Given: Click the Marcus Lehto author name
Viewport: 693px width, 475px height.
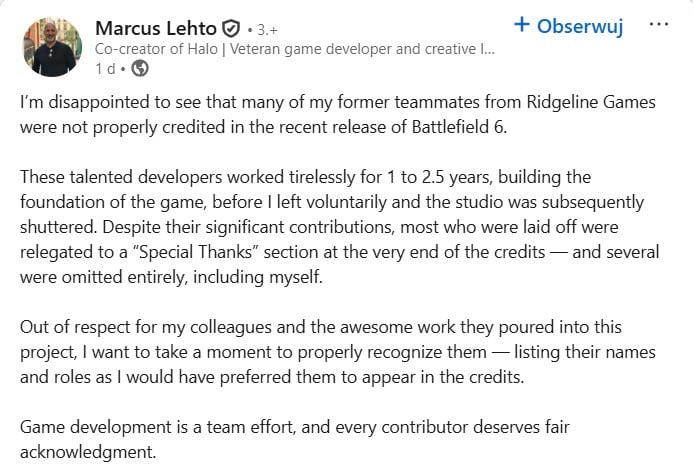Looking at the screenshot, I should click(154, 28).
